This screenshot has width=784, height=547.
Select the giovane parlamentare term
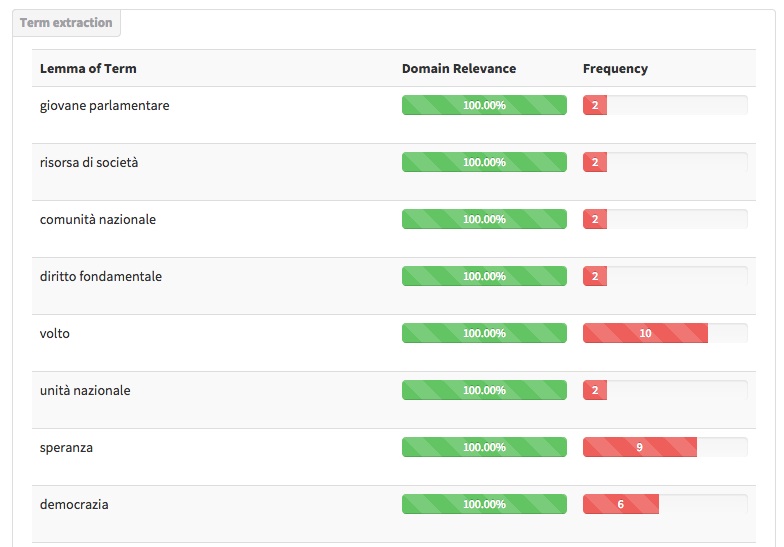coord(104,106)
